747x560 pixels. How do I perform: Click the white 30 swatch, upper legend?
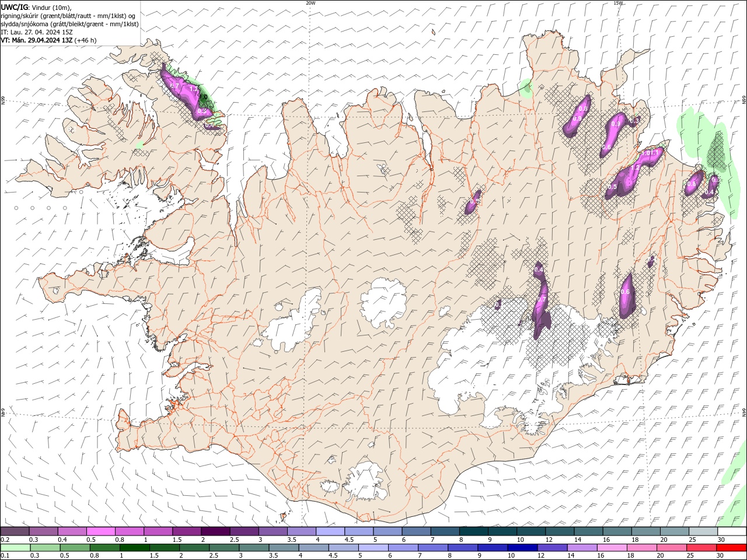[x=731, y=531]
